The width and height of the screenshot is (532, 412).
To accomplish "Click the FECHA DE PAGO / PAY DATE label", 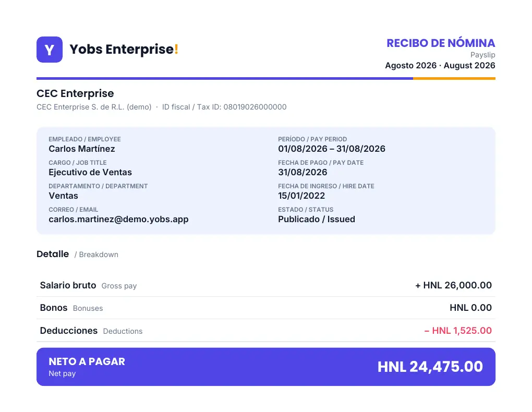I will coord(321,163).
